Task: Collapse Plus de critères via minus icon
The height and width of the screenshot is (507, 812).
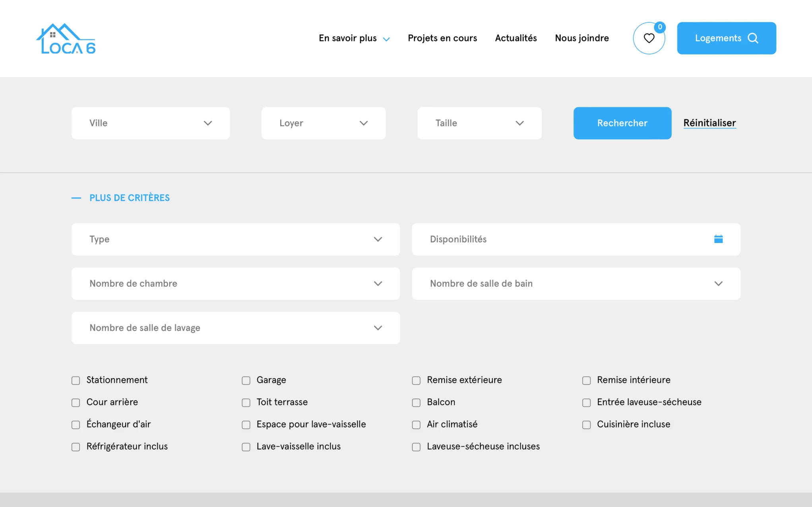Action: pos(76,198)
